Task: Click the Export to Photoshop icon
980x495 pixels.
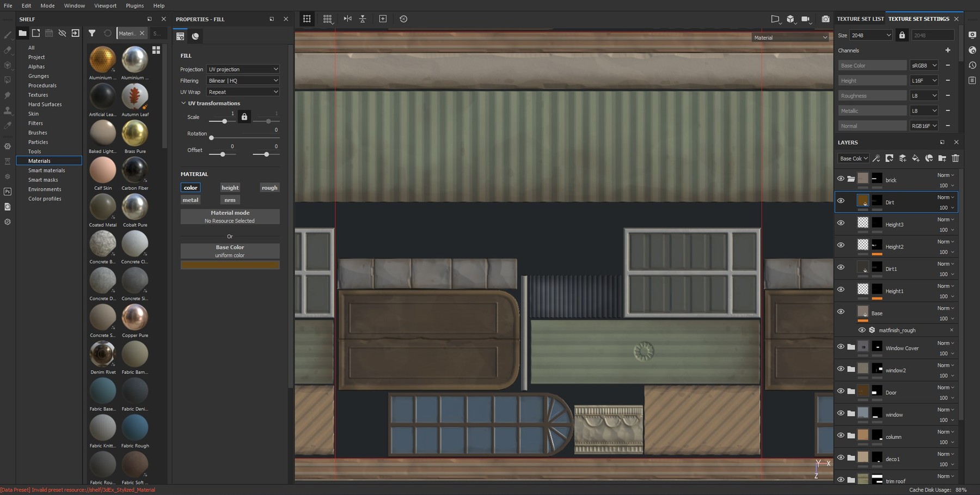Action: pos(8,192)
